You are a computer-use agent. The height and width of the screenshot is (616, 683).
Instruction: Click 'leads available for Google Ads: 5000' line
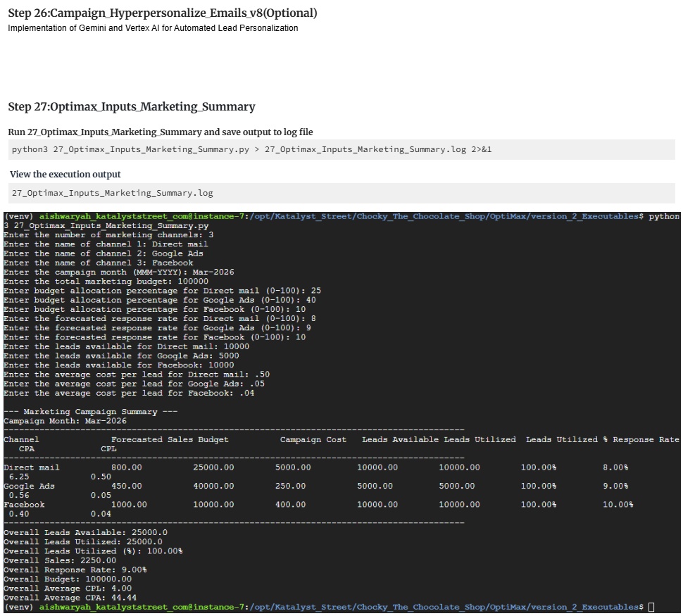pos(122,356)
